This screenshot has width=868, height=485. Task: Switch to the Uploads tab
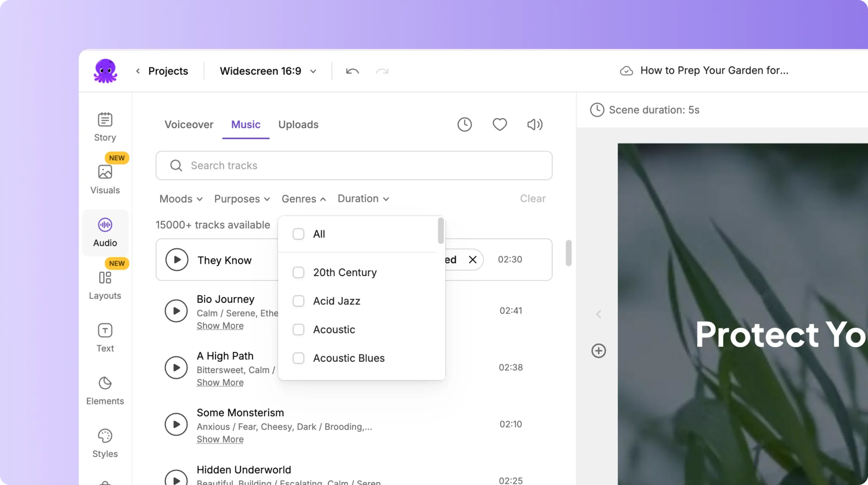tap(298, 124)
